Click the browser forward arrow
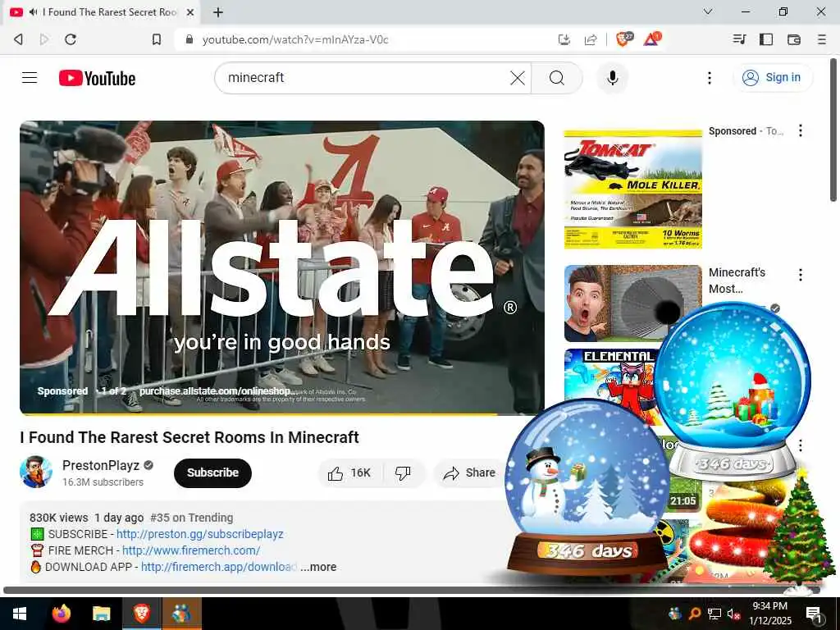 click(x=44, y=39)
